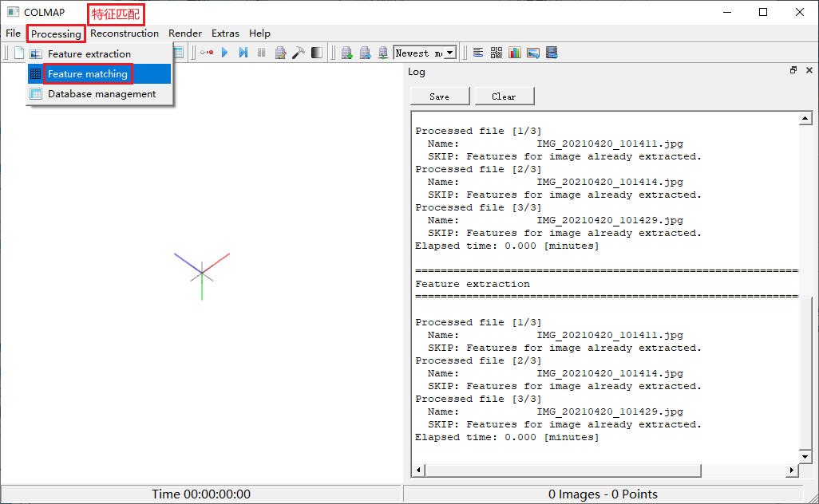819x504 pixels.
Task: Grab an image with the picture icon
Action: (532, 53)
